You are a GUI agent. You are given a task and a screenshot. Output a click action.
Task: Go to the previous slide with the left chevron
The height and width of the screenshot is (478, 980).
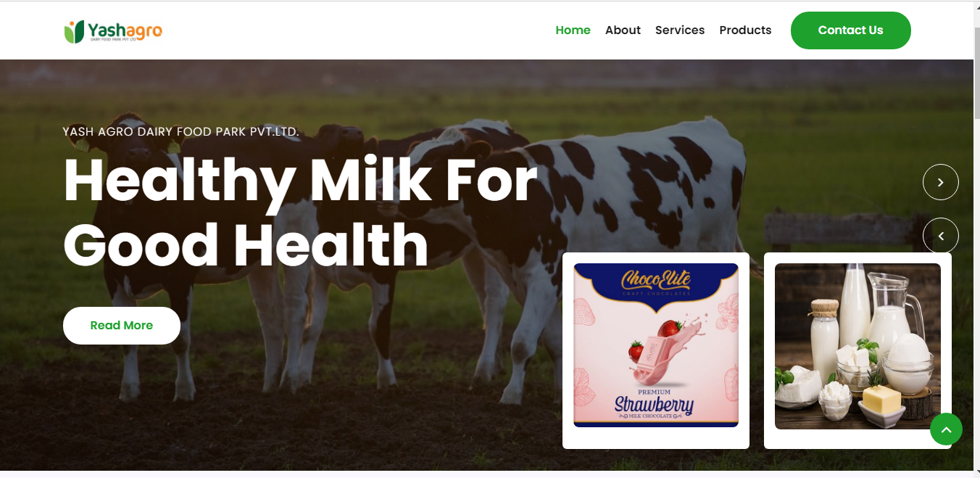click(x=940, y=236)
